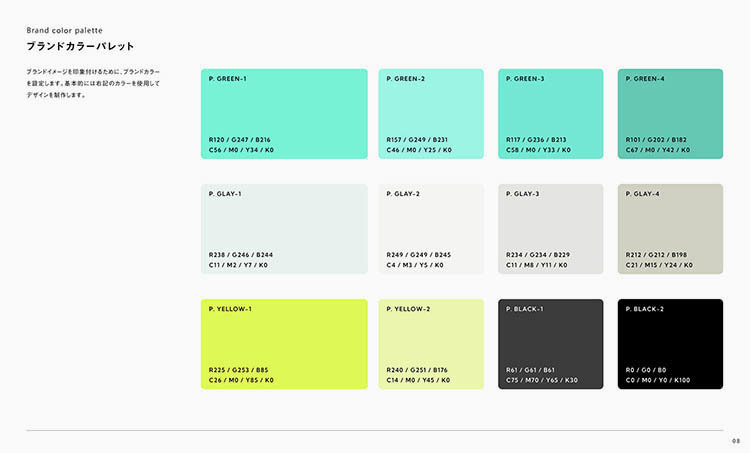Click the R120 / G247 / B216 RGB value
This screenshot has width=750, height=453.
240,139
